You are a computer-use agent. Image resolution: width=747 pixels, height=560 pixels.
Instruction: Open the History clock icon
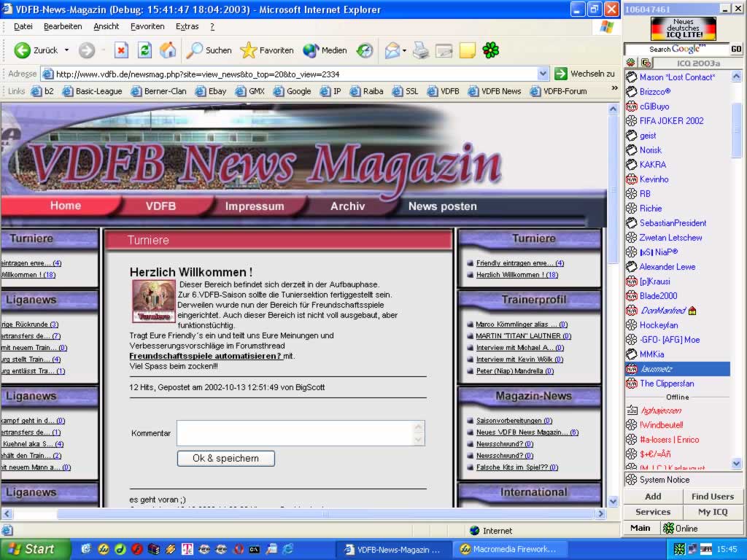click(x=365, y=50)
